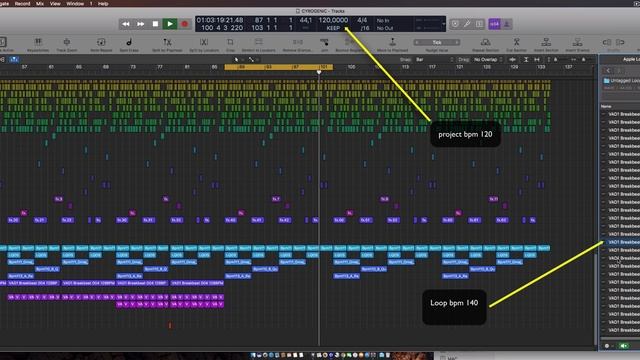This screenshot has height=360, width=640.
Task: Toggle the blue Catch Playhead button
Action: [14, 60]
